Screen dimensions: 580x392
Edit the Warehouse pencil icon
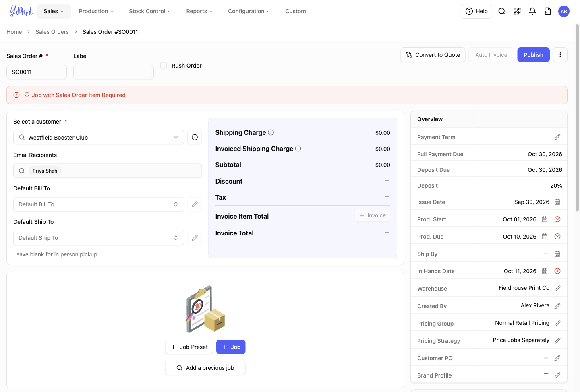click(x=557, y=289)
